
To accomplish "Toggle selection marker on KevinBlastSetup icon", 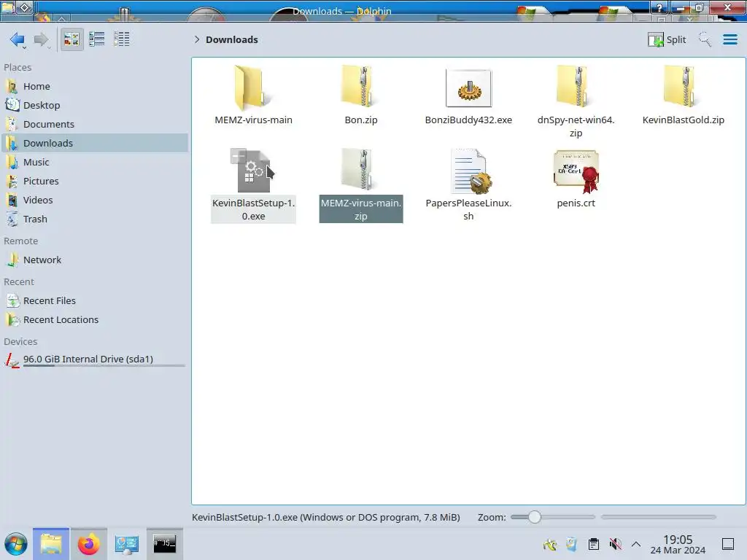I will pyautogui.click(x=239, y=155).
